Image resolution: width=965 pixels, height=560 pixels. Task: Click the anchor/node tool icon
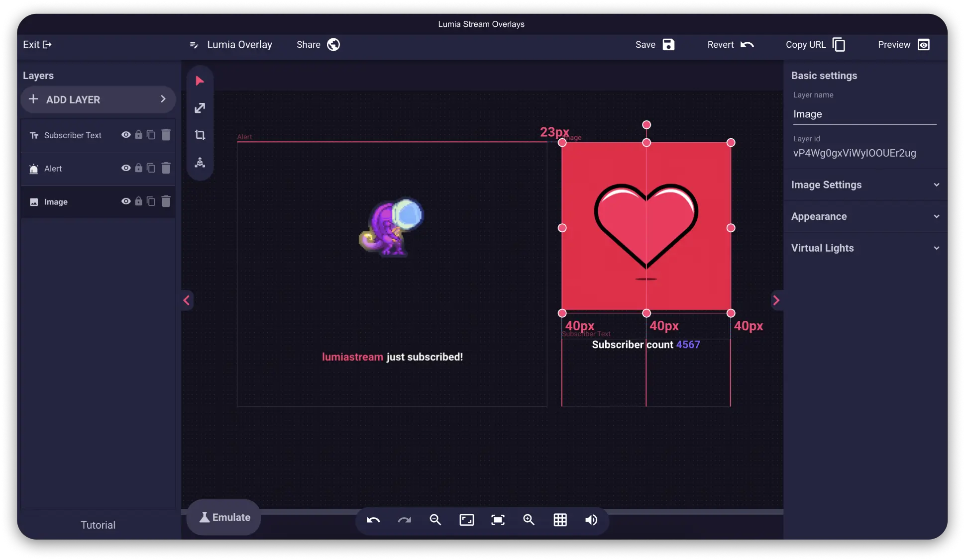(200, 163)
